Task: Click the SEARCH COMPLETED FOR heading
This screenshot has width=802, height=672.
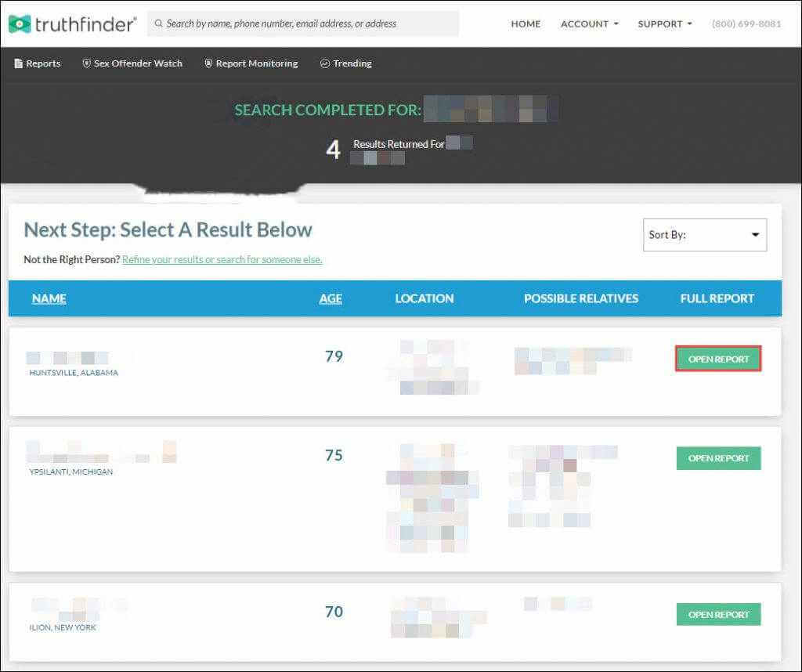Action: pos(328,110)
